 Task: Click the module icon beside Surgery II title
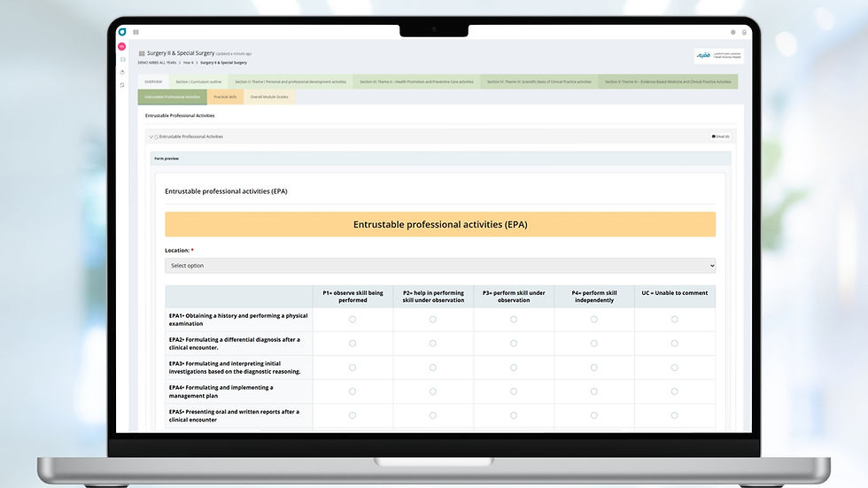142,54
